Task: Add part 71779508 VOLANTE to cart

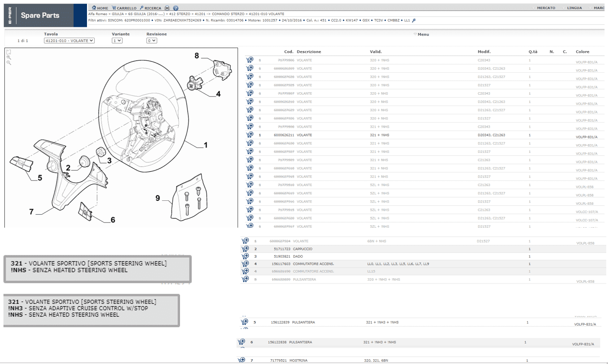Action: coord(250,126)
